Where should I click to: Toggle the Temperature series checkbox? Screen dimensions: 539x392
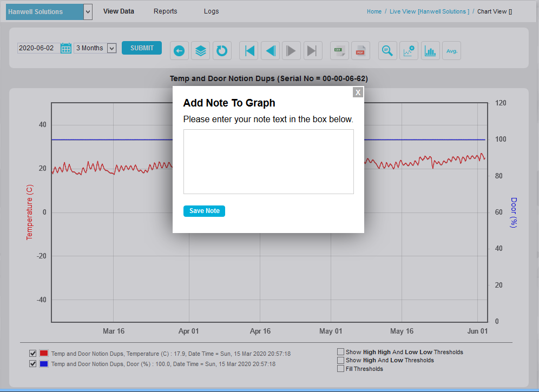33,354
